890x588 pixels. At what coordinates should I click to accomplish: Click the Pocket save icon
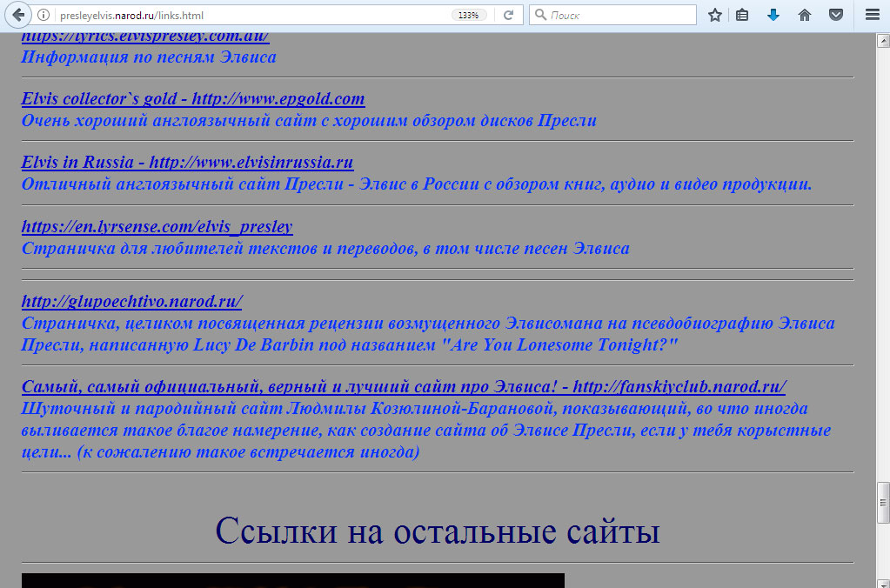pyautogui.click(x=835, y=16)
